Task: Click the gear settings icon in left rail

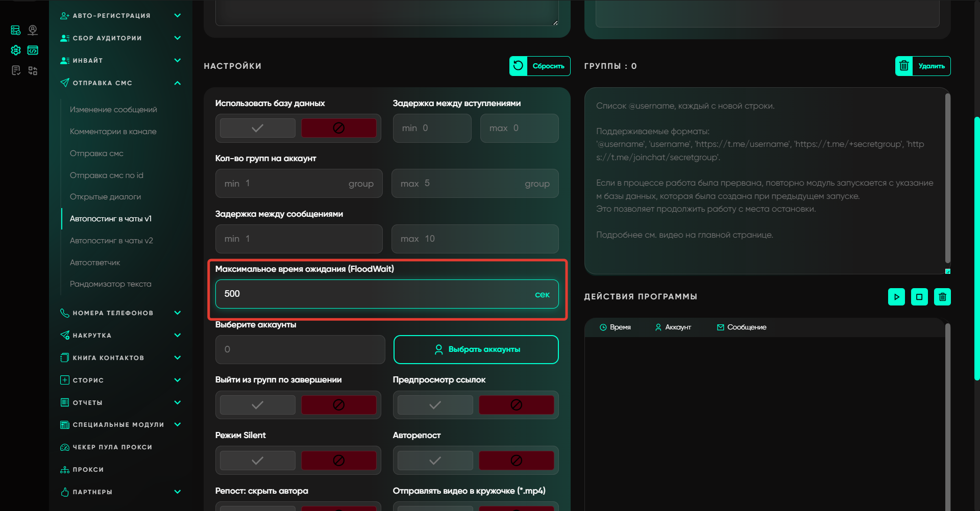Action: tap(16, 50)
